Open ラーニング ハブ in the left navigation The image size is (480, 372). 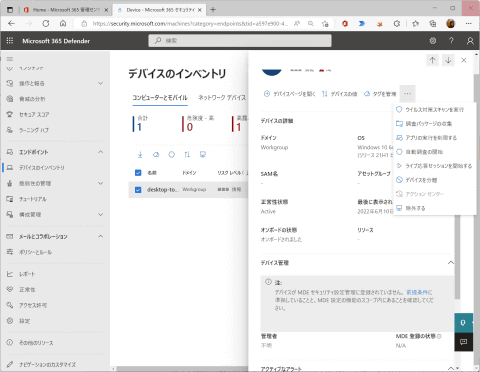[34, 130]
